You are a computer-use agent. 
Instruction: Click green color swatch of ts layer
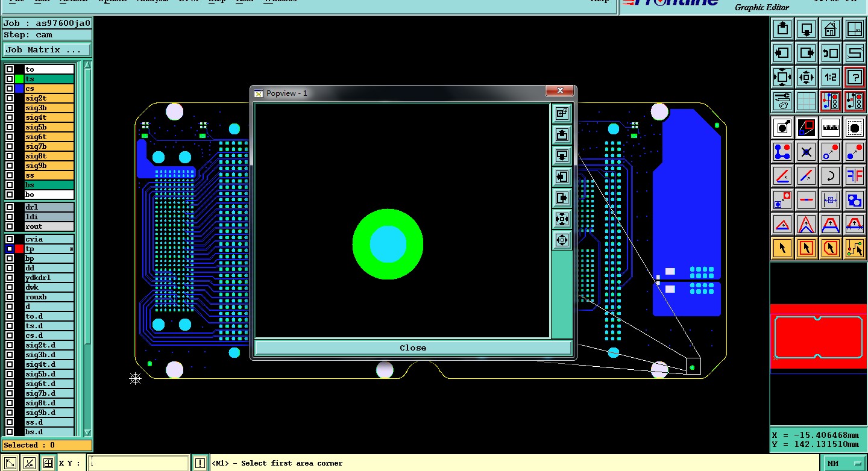coord(19,79)
